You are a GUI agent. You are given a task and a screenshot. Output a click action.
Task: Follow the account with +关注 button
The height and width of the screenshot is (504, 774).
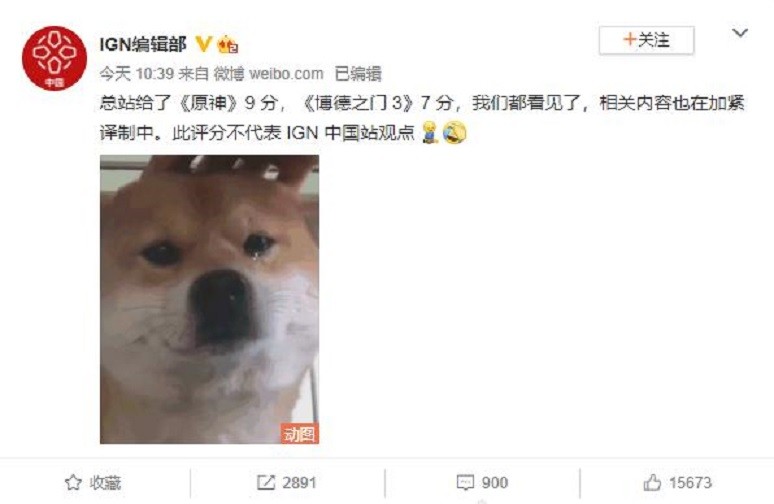point(646,40)
